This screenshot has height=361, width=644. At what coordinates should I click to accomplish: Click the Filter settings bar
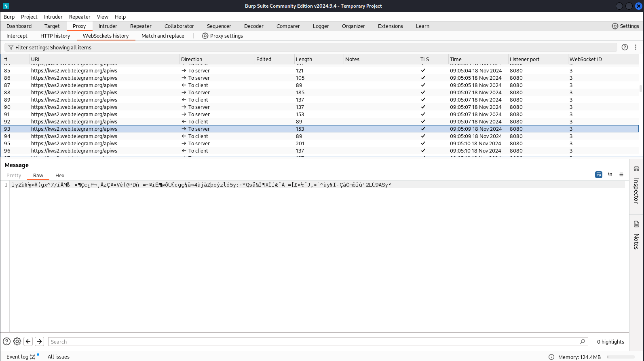tap(310, 47)
